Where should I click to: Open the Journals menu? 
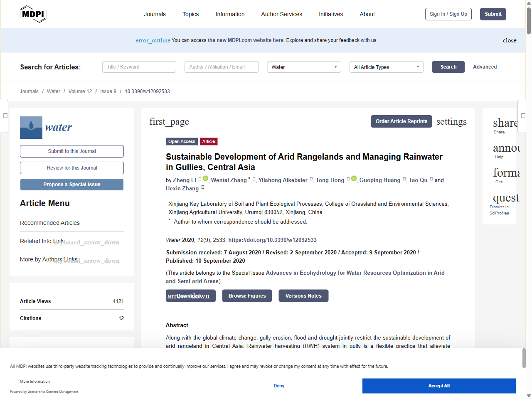[155, 14]
